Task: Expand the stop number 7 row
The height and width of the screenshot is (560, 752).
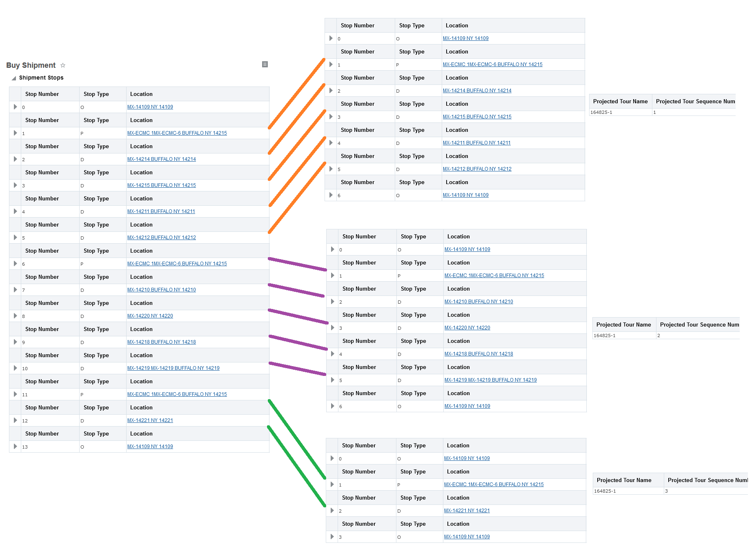Action: click(x=16, y=290)
